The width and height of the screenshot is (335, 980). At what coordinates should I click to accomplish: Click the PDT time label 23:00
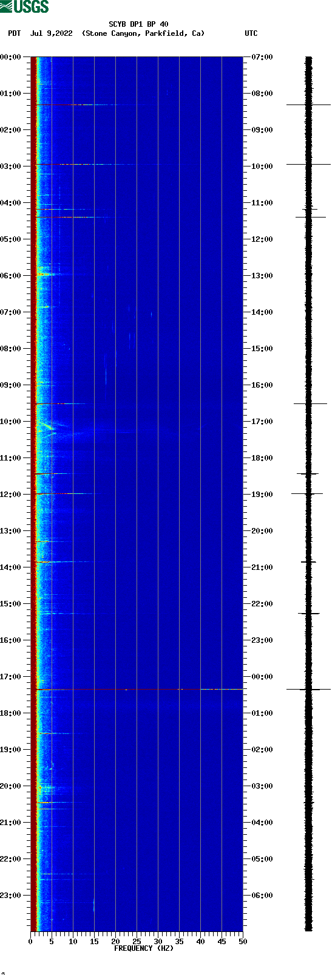[x=11, y=896]
